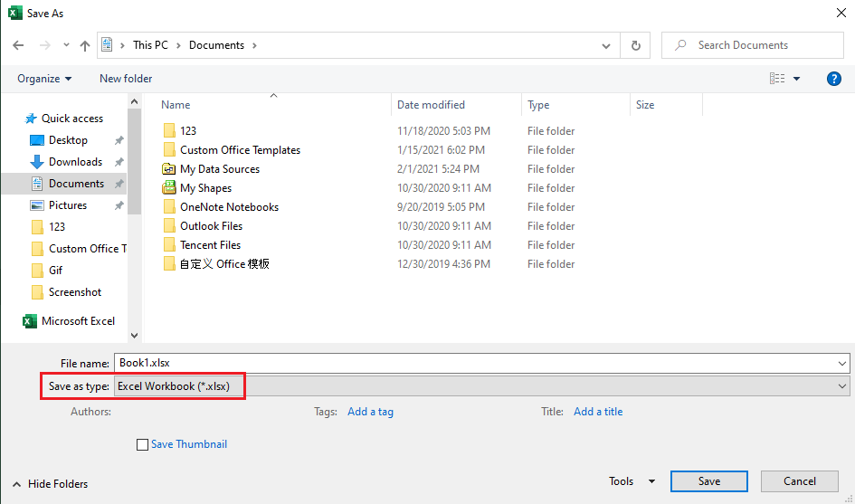Open the Organize menu

pyautogui.click(x=44, y=79)
